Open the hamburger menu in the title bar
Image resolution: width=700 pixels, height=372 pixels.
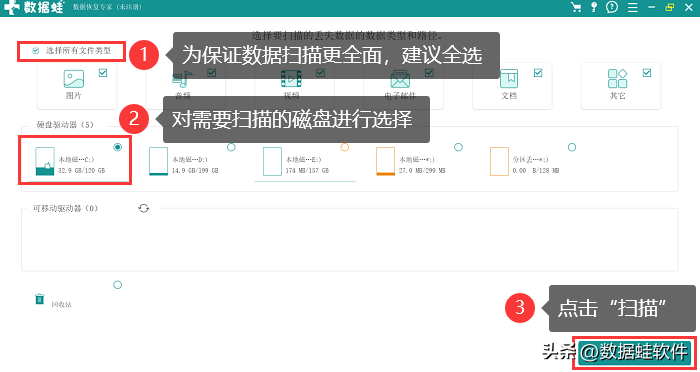click(633, 7)
